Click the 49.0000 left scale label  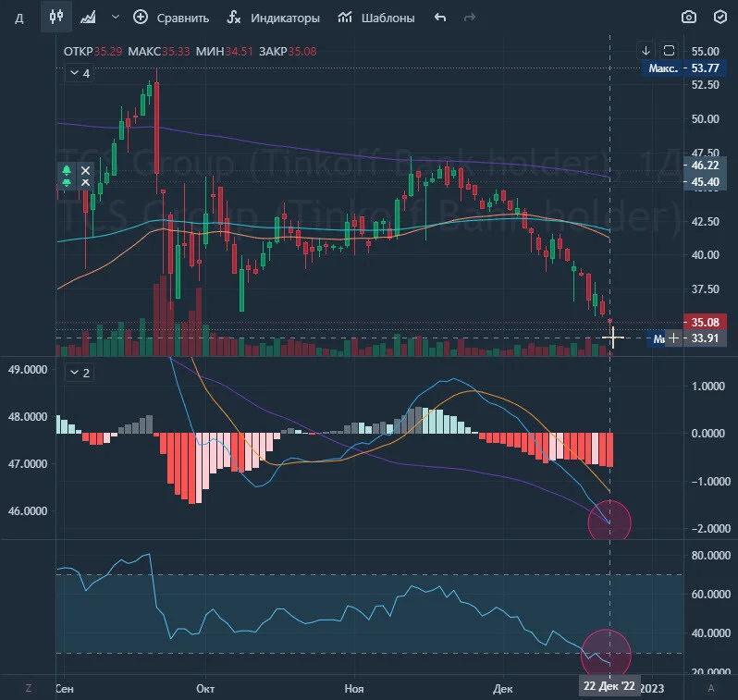pyautogui.click(x=28, y=370)
